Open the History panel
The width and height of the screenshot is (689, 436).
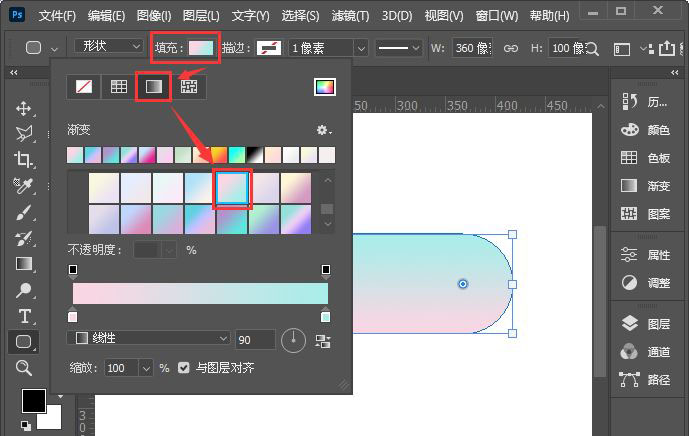tap(645, 102)
